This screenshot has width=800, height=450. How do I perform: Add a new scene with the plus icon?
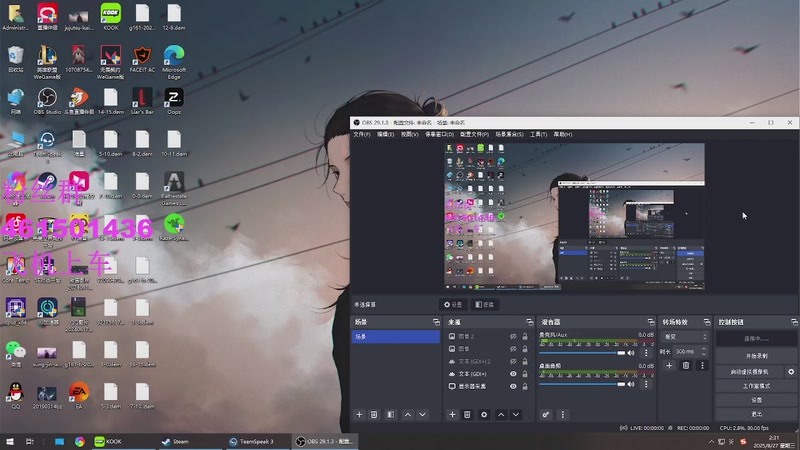[x=359, y=415]
